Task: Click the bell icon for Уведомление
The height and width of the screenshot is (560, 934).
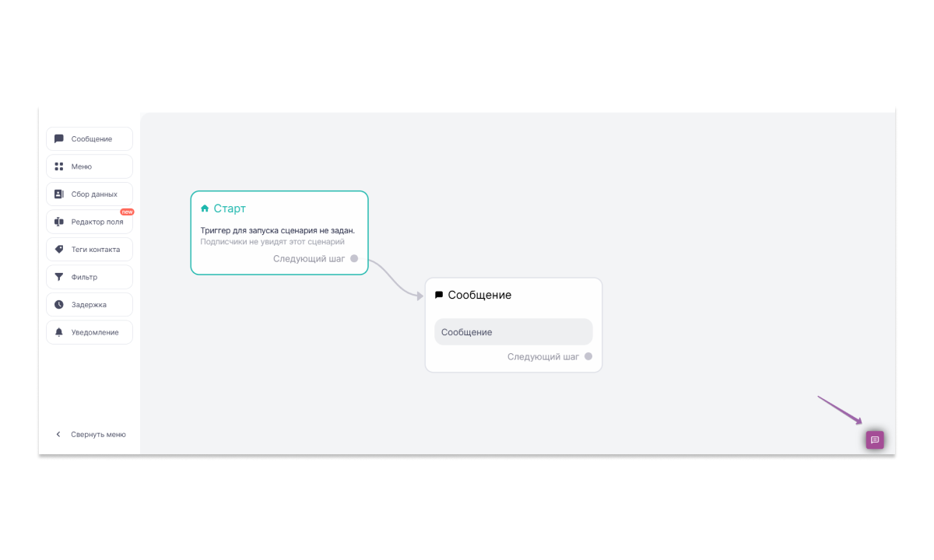Action: point(59,332)
